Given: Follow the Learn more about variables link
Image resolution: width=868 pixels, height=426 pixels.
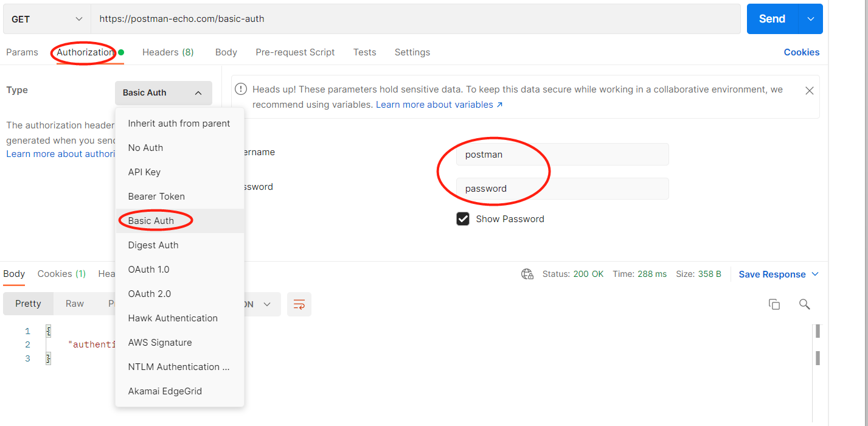Looking at the screenshot, I should (439, 105).
